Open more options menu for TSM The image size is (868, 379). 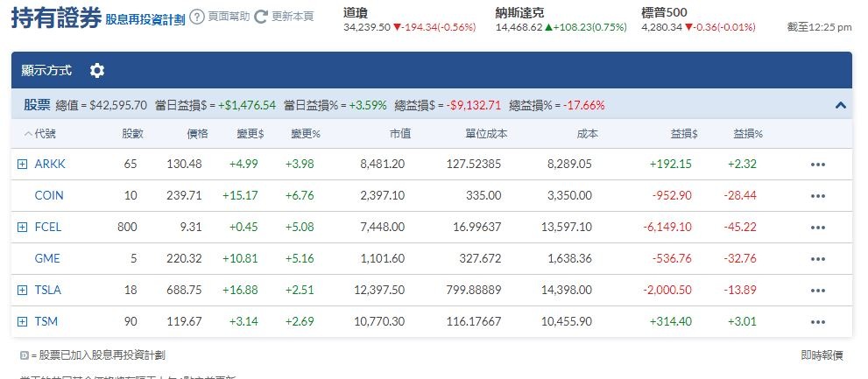point(817,322)
